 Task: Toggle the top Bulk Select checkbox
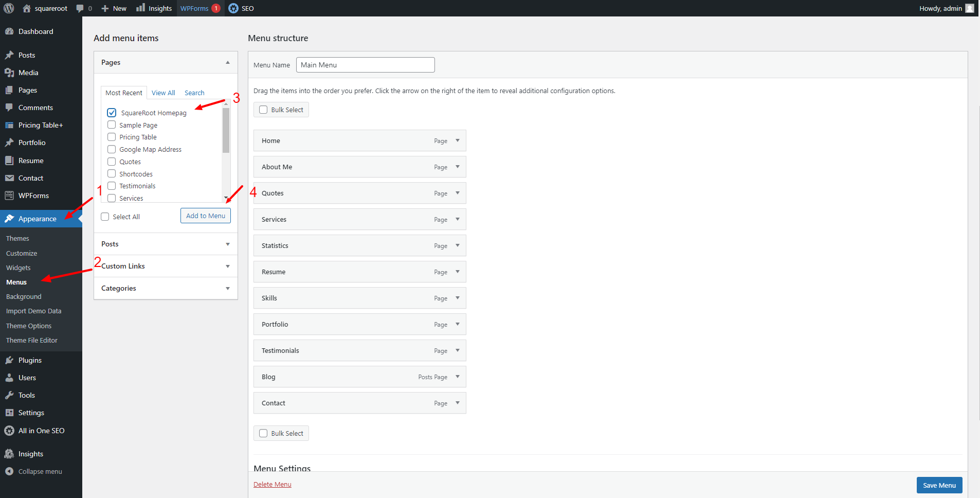263,110
